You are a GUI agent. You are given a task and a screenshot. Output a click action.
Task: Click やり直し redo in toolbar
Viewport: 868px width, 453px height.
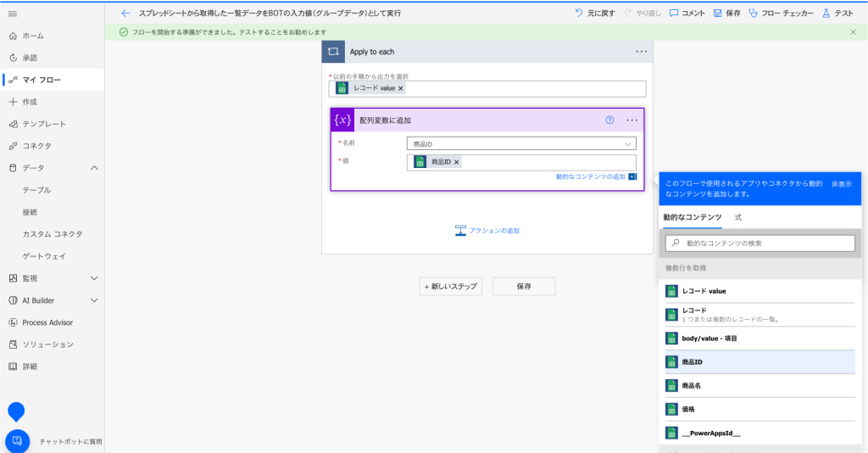point(643,14)
